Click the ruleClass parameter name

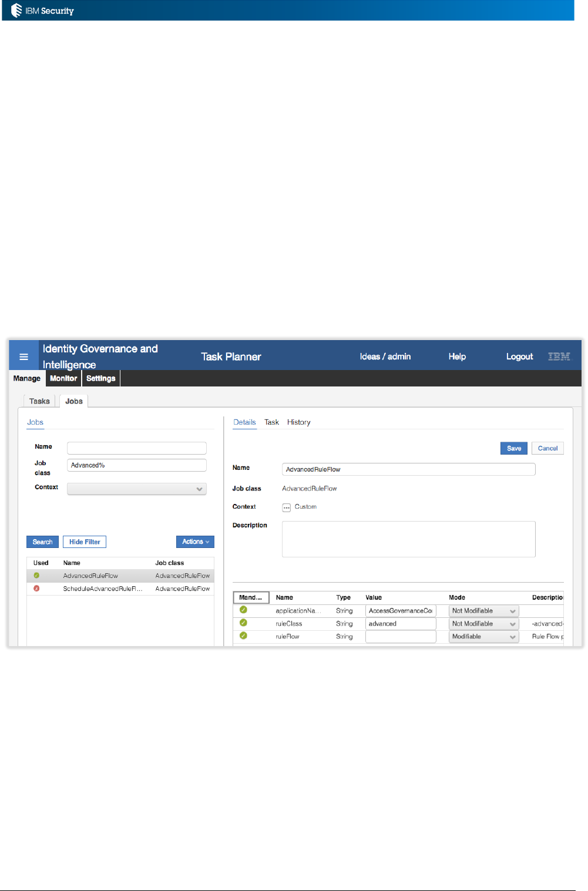point(289,624)
